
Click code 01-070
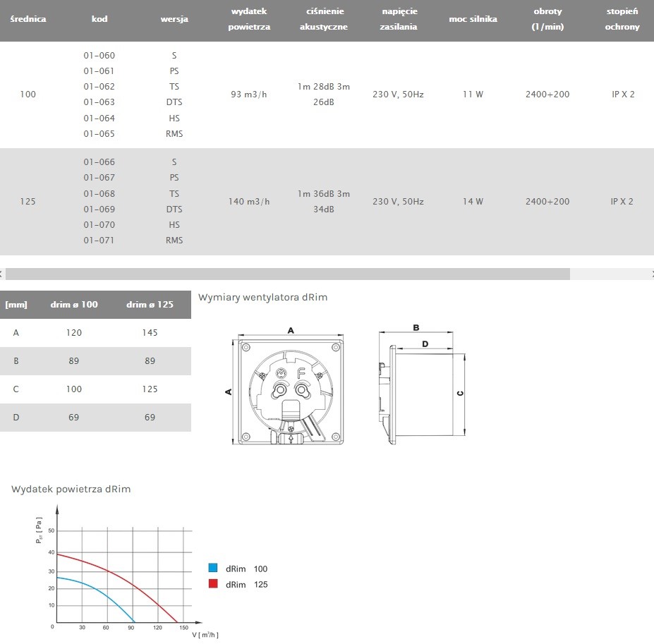pyautogui.click(x=99, y=224)
